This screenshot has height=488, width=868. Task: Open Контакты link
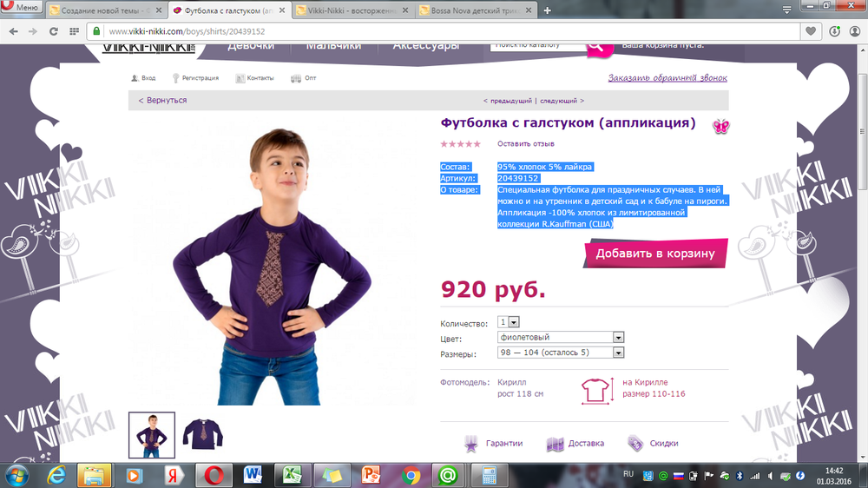click(x=254, y=78)
